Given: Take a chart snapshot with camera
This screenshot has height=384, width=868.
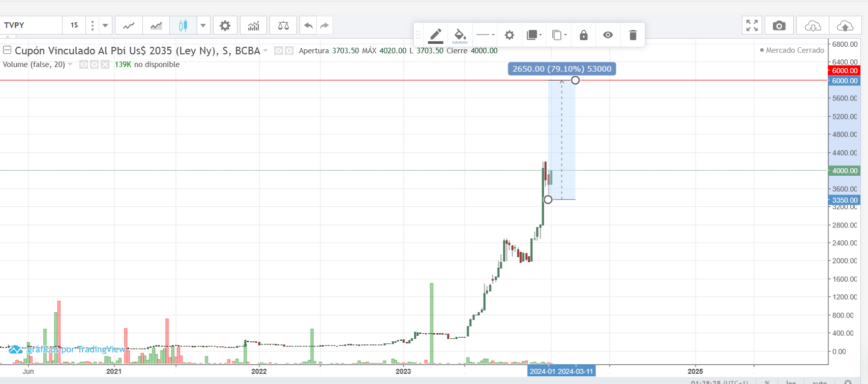Looking at the screenshot, I should pos(779,25).
